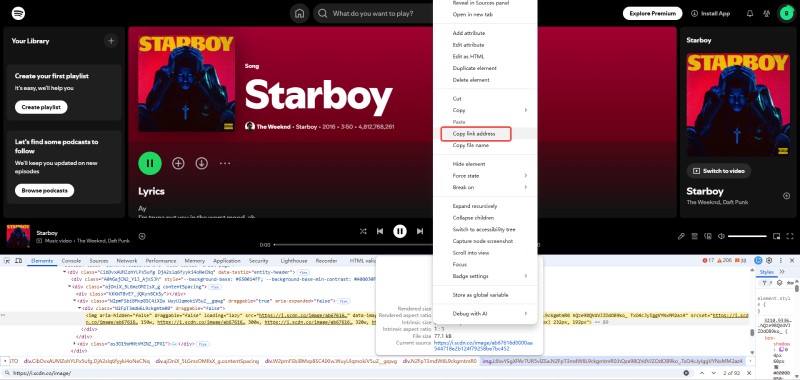The width and height of the screenshot is (800, 380).
Task: Go to Spotify Home
Action: (299, 14)
